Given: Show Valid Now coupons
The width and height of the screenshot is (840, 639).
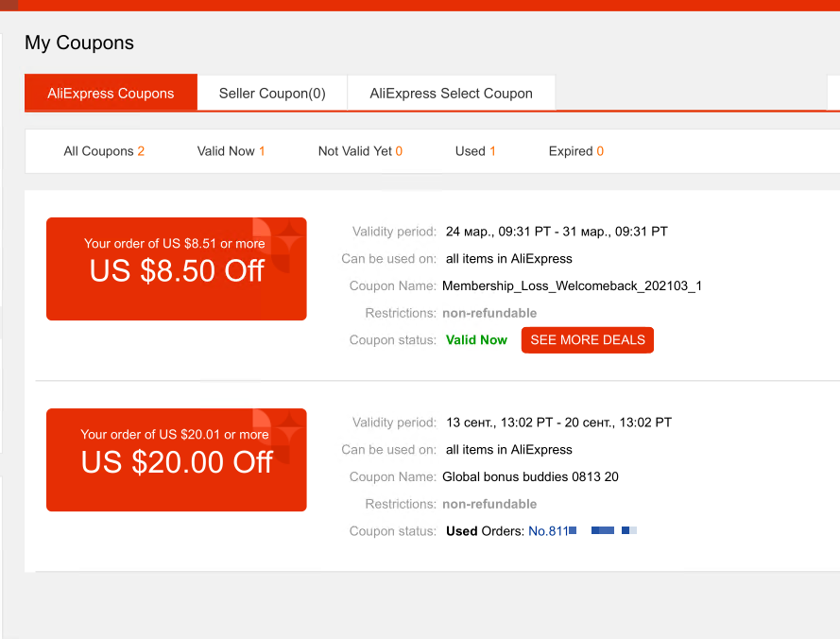Looking at the screenshot, I should [x=231, y=151].
